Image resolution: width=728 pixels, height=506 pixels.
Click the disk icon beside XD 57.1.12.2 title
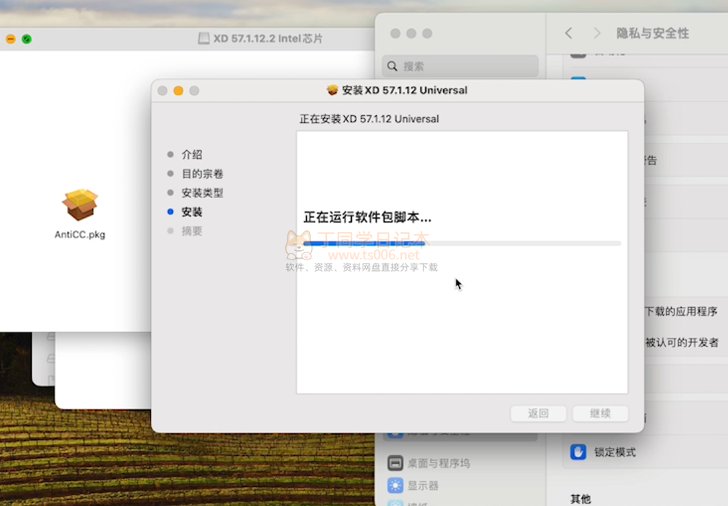tap(205, 38)
